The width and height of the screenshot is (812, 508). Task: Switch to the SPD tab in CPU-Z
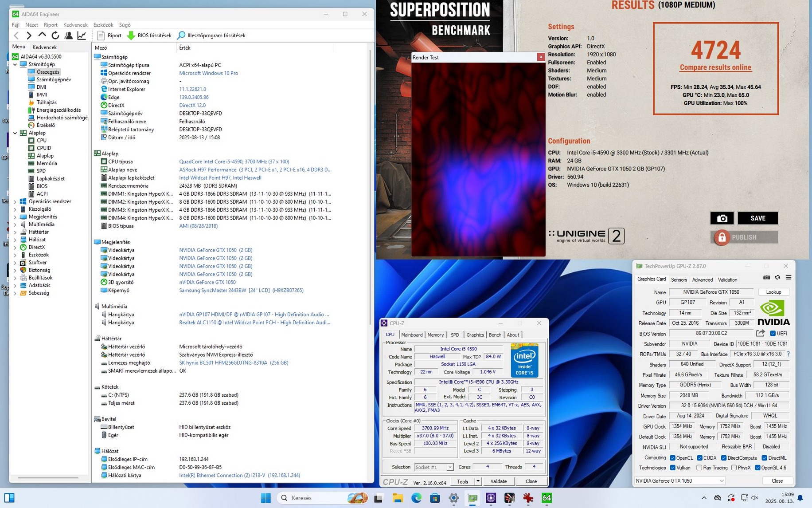tap(455, 335)
